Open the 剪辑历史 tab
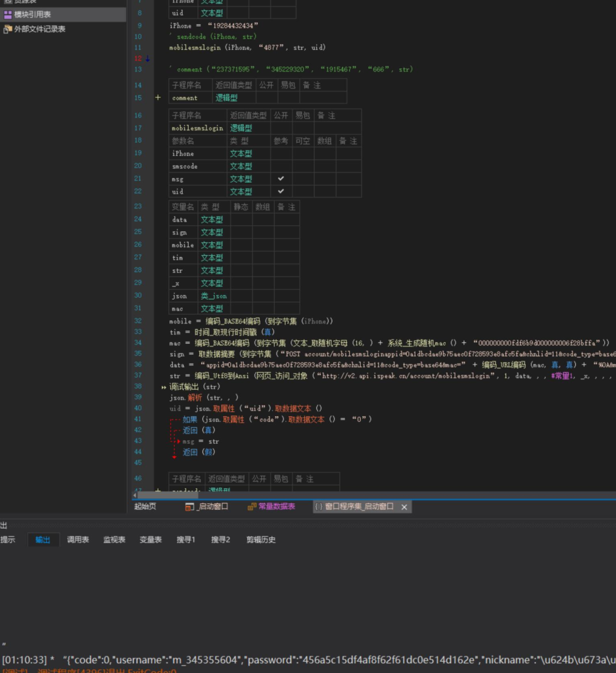616x673 pixels. click(260, 540)
